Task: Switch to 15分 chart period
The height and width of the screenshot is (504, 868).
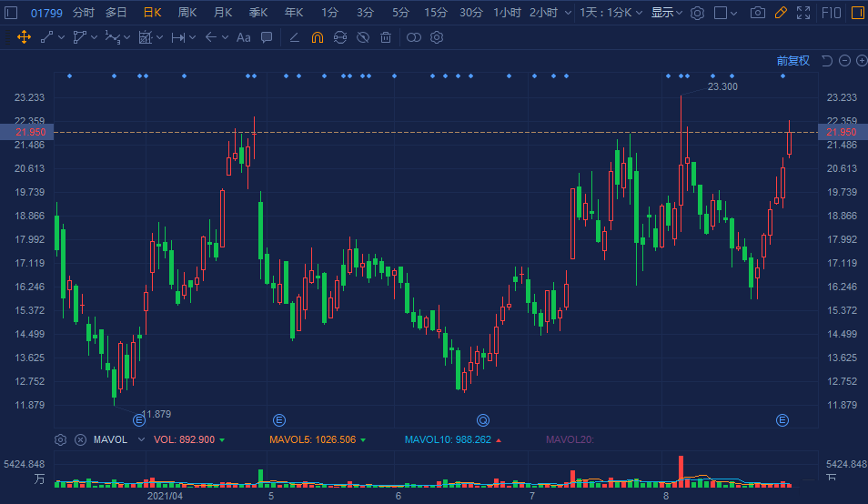Action: tap(436, 13)
